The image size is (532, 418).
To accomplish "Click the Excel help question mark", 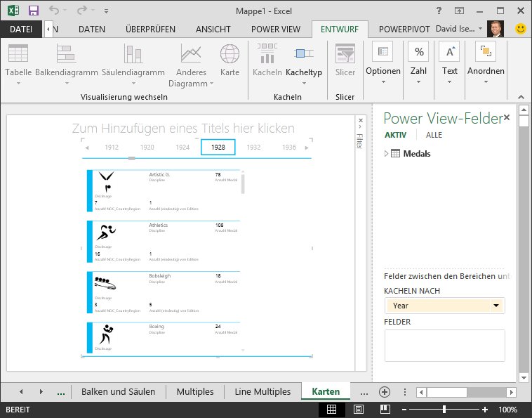I will [x=439, y=11].
